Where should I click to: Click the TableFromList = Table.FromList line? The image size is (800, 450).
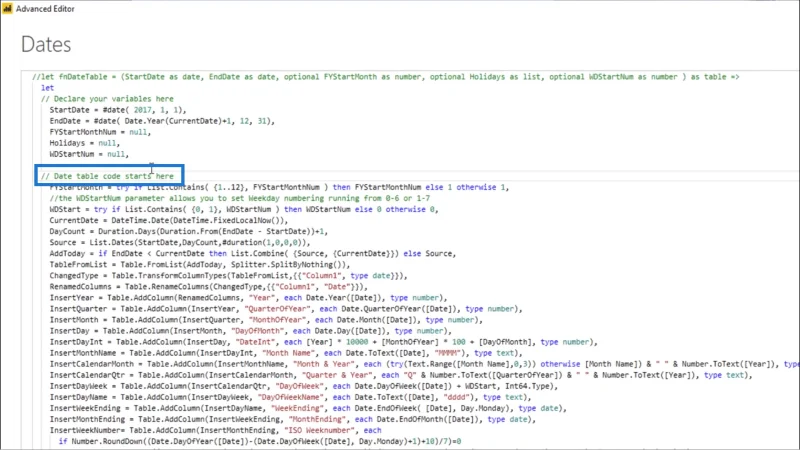click(200, 264)
